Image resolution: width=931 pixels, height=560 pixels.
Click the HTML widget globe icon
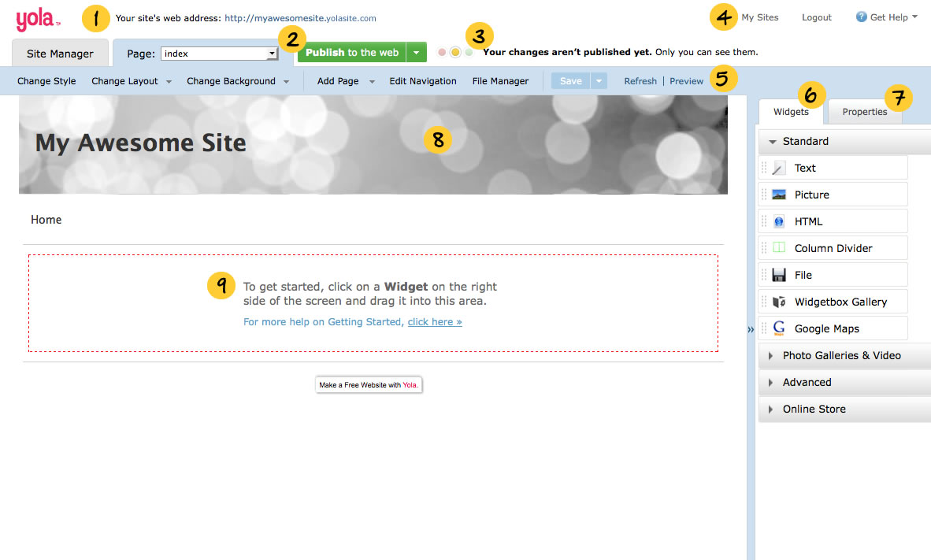click(x=778, y=221)
